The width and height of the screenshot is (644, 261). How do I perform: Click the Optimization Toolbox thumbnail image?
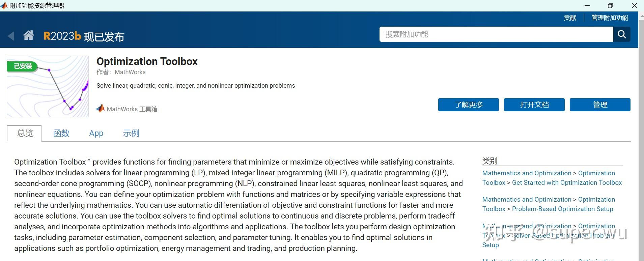click(48, 87)
